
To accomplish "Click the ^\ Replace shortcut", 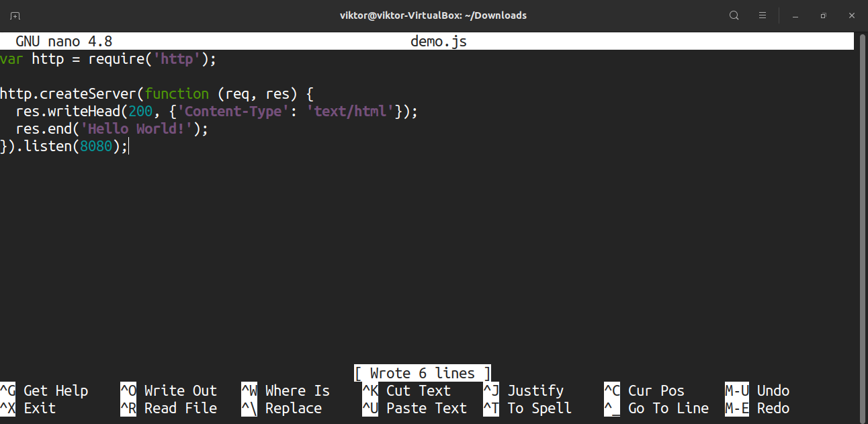I will [281, 409].
